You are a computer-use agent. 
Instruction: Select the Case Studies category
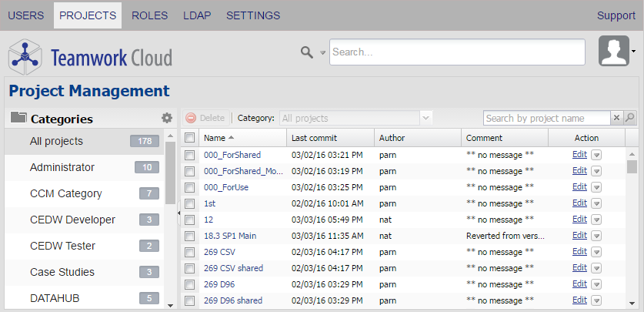click(84, 272)
